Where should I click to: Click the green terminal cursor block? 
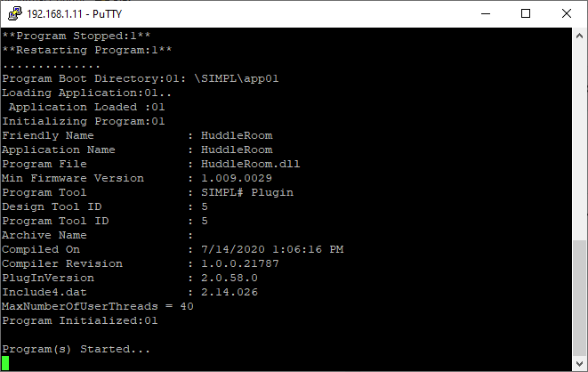click(5, 363)
